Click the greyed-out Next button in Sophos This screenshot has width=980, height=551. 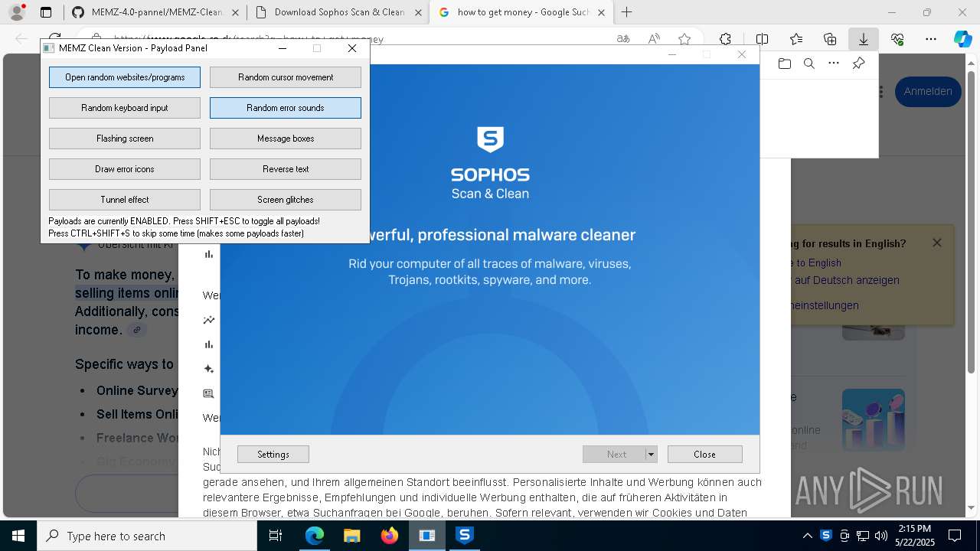(x=614, y=455)
